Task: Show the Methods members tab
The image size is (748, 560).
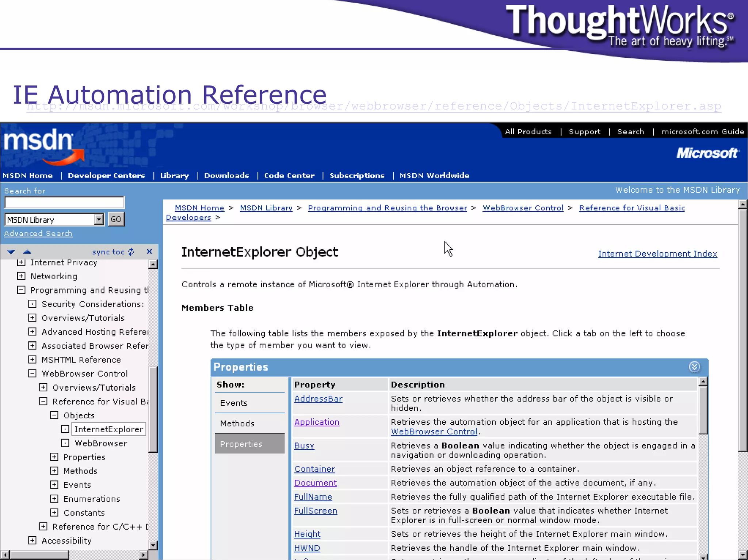Action: tap(250, 423)
